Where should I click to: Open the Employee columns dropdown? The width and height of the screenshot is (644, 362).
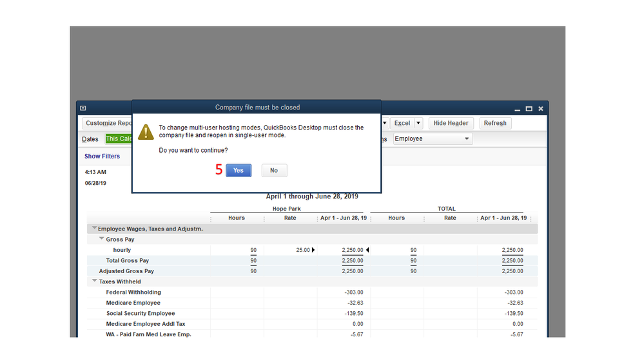pyautogui.click(x=433, y=138)
